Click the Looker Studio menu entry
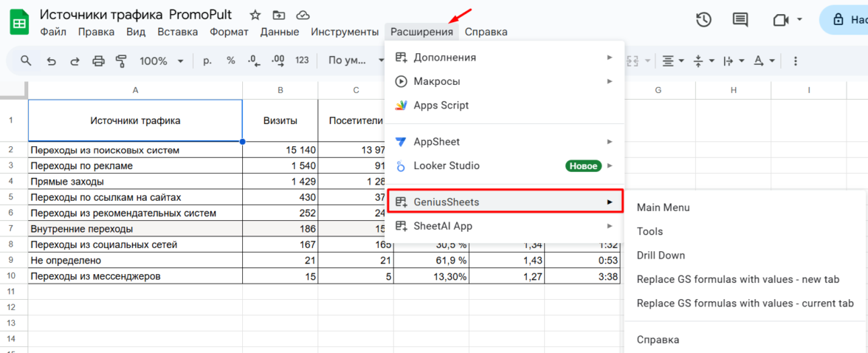The height and width of the screenshot is (353, 868). (x=446, y=165)
